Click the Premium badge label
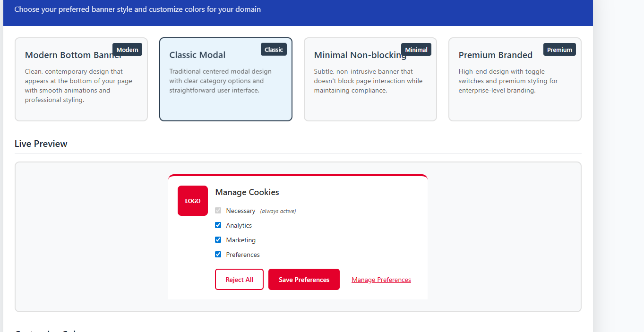 tap(559, 50)
